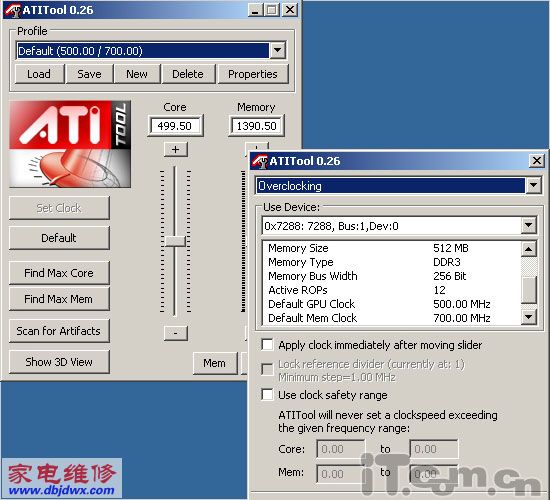550x500 pixels.
Task: Increase Core clock with plus button
Action: point(176,149)
